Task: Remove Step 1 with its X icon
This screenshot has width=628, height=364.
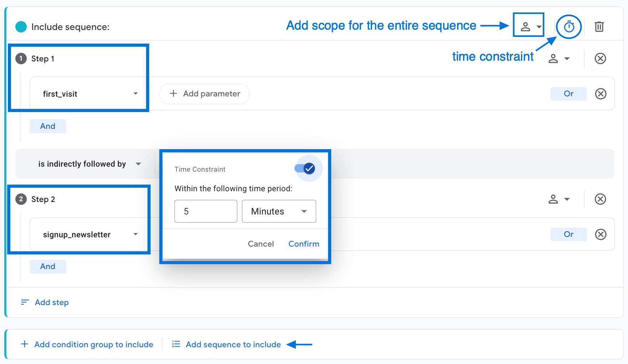Action: (x=601, y=59)
